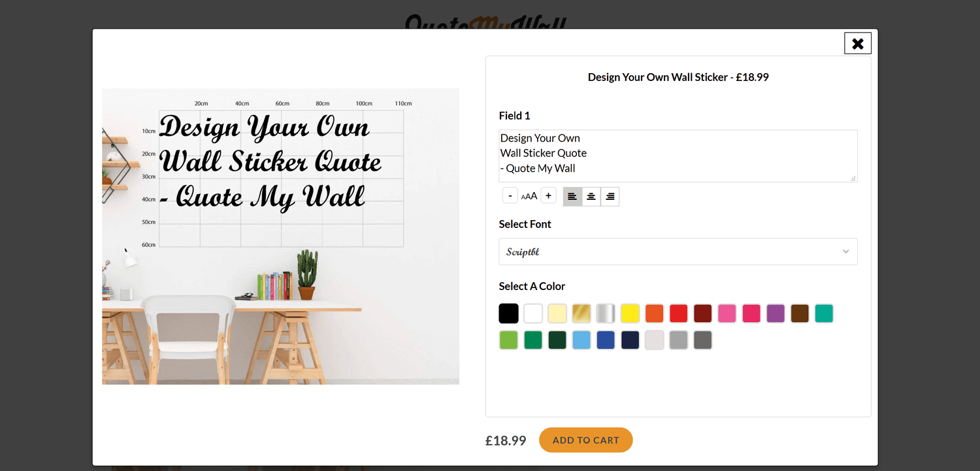The image size is (980, 471).
Task: Select the sky blue color swatch
Action: [x=581, y=340]
